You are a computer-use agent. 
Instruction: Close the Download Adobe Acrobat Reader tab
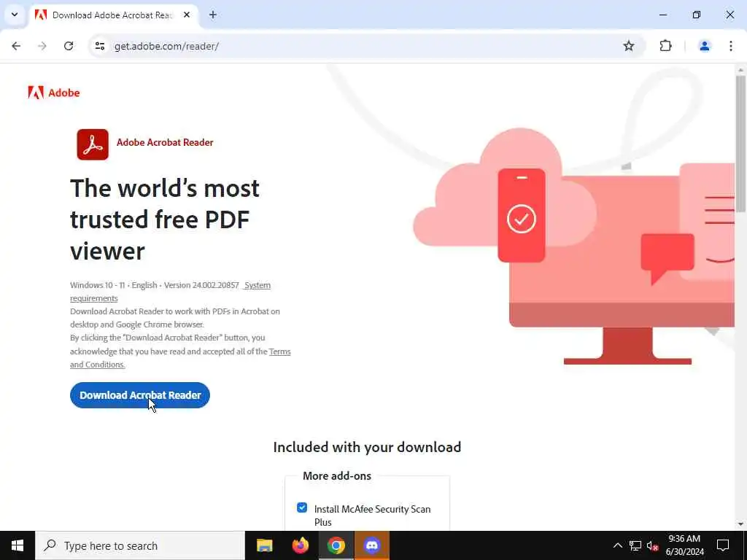(x=187, y=15)
